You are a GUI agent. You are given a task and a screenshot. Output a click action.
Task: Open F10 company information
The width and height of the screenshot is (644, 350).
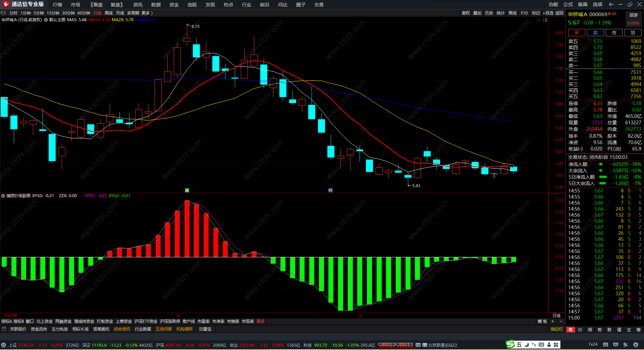[524, 13]
